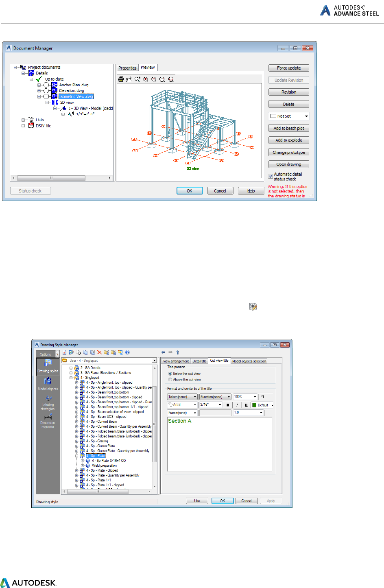Open the Dimension requests sidebar panel
Image resolution: width=384 pixels, height=588 pixels.
[x=48, y=420]
